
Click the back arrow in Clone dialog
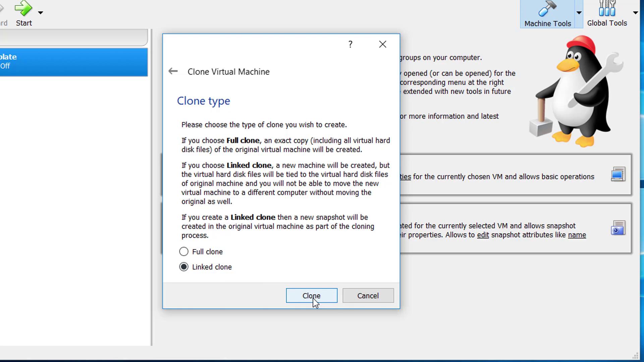click(173, 71)
